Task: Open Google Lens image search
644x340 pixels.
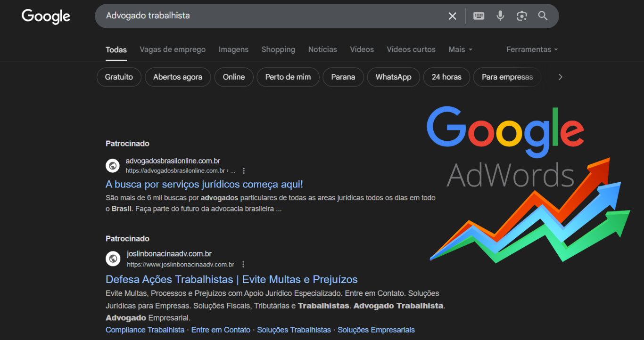Action: coord(521,16)
